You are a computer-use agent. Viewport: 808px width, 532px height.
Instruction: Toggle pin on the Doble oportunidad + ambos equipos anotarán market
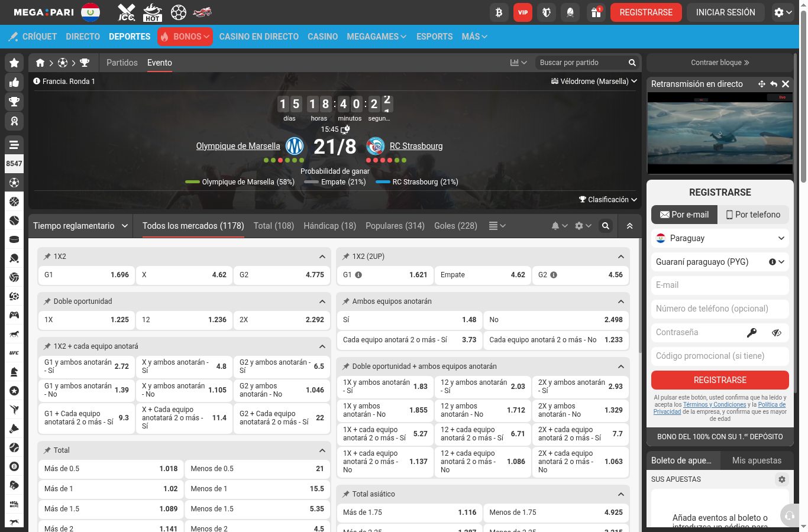click(x=346, y=366)
